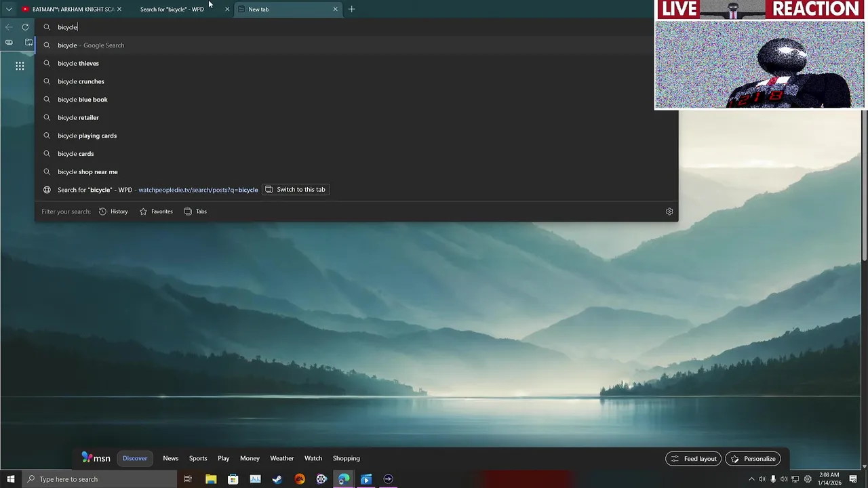The width and height of the screenshot is (868, 488).
Task: Select the "bicycle retailer" suggestion
Action: click(356, 117)
